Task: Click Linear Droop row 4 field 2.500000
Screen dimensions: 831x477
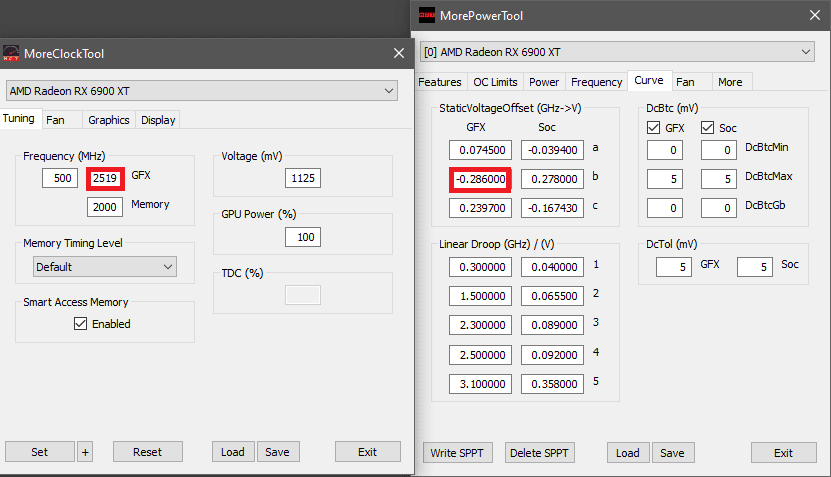Action: [x=480, y=355]
